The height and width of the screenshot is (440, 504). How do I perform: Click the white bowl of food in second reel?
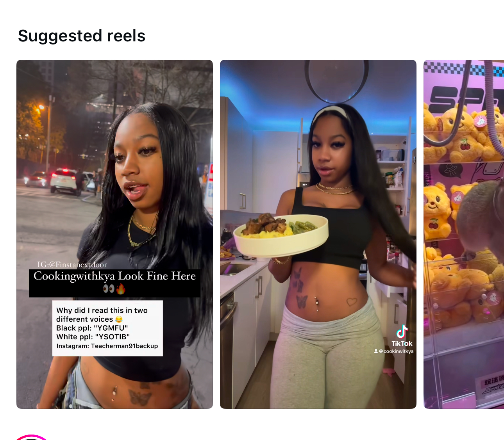281,235
